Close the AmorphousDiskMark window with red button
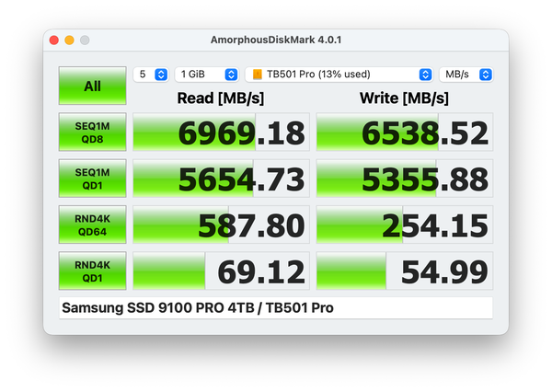Image resolution: width=552 pixels, height=392 pixels. 54,40
